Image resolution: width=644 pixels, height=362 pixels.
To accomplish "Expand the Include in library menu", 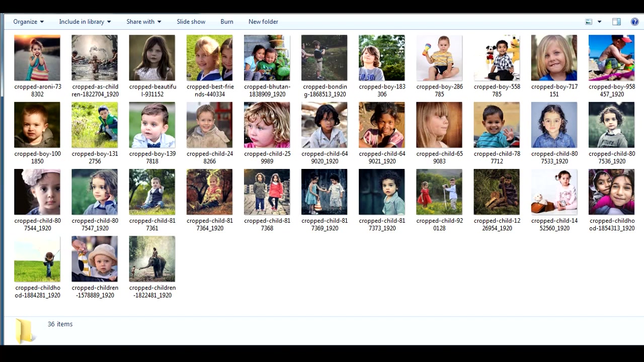I will [85, 22].
